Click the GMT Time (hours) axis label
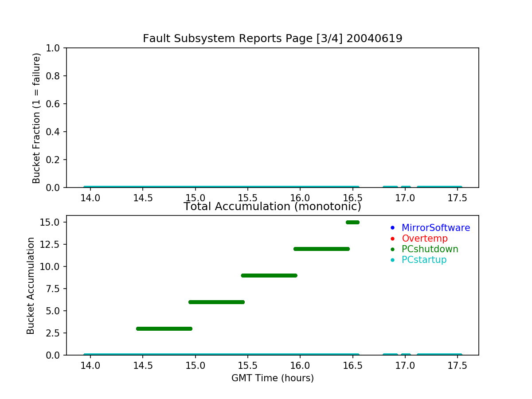This screenshot has width=532, height=399. point(272,378)
